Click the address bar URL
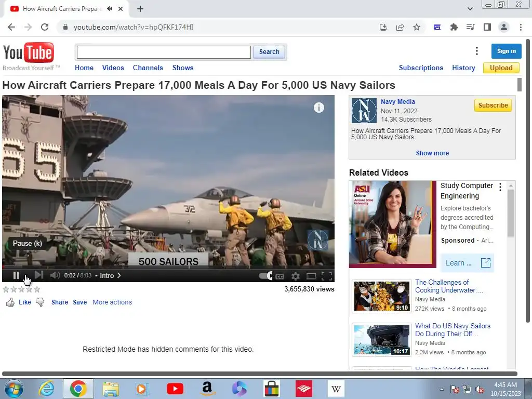532x399 pixels. 134,27
